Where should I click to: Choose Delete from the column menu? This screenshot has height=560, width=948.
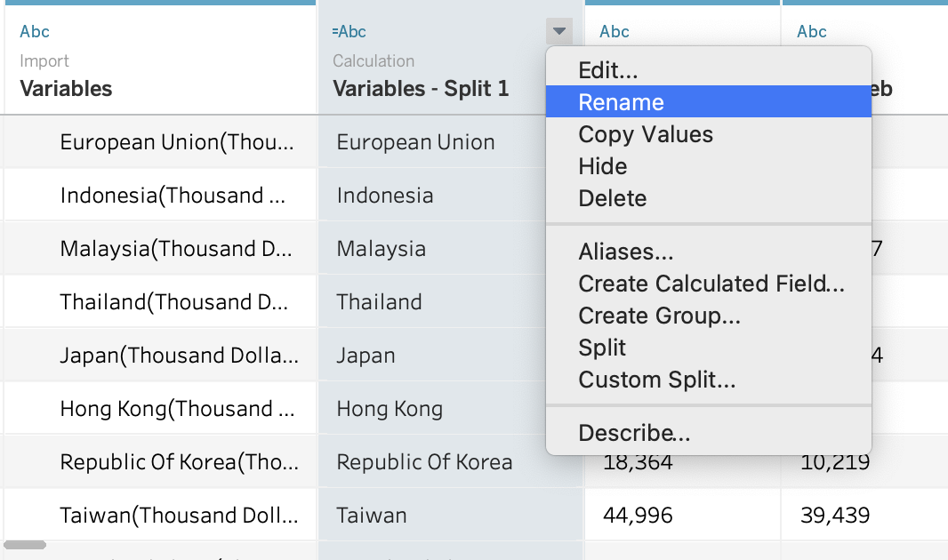tap(612, 198)
